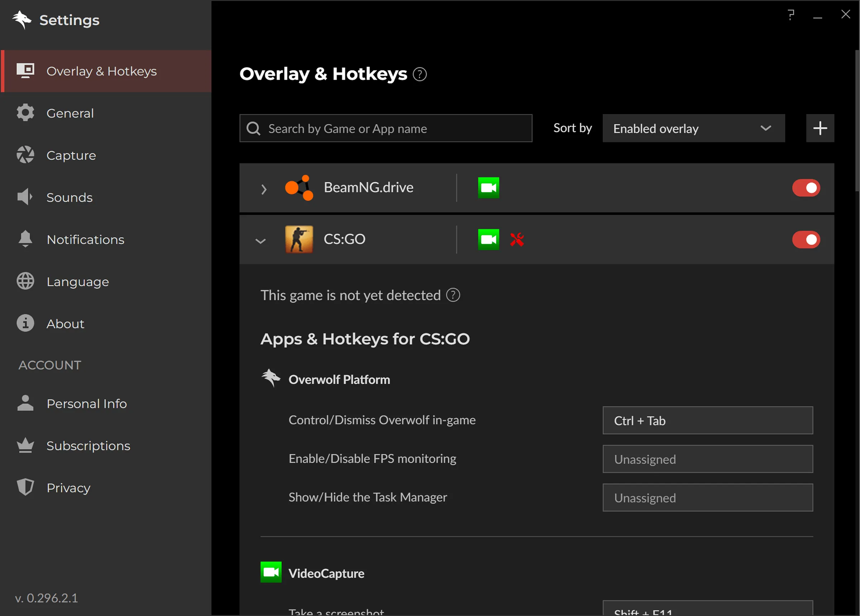
Task: Click the VideoCapture section title
Action: click(326, 573)
